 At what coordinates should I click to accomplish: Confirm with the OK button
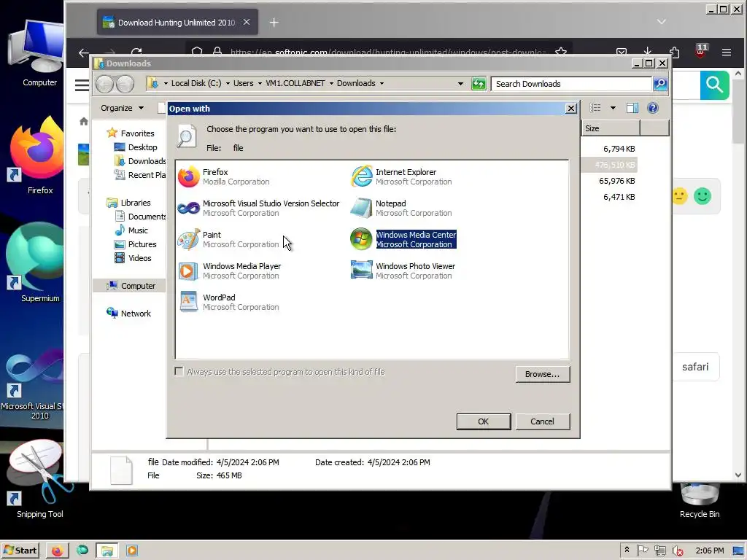[x=483, y=421]
